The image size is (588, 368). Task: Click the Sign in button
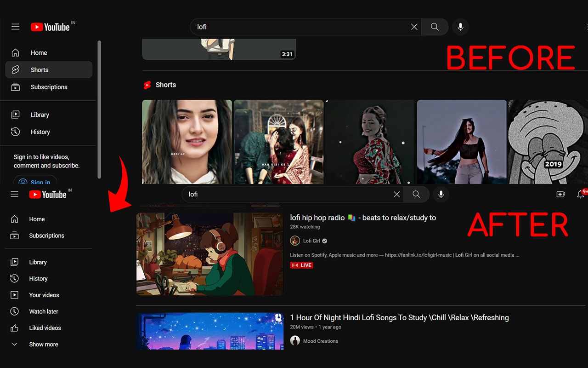pyautogui.click(x=35, y=182)
